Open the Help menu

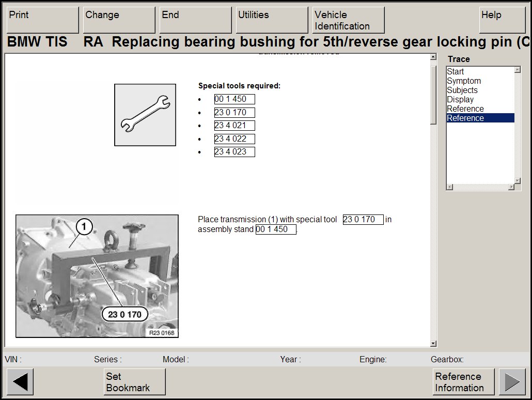(x=502, y=20)
